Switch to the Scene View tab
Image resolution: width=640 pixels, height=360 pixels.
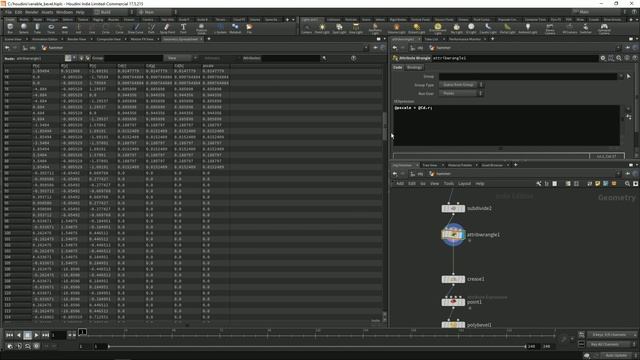coord(13,39)
